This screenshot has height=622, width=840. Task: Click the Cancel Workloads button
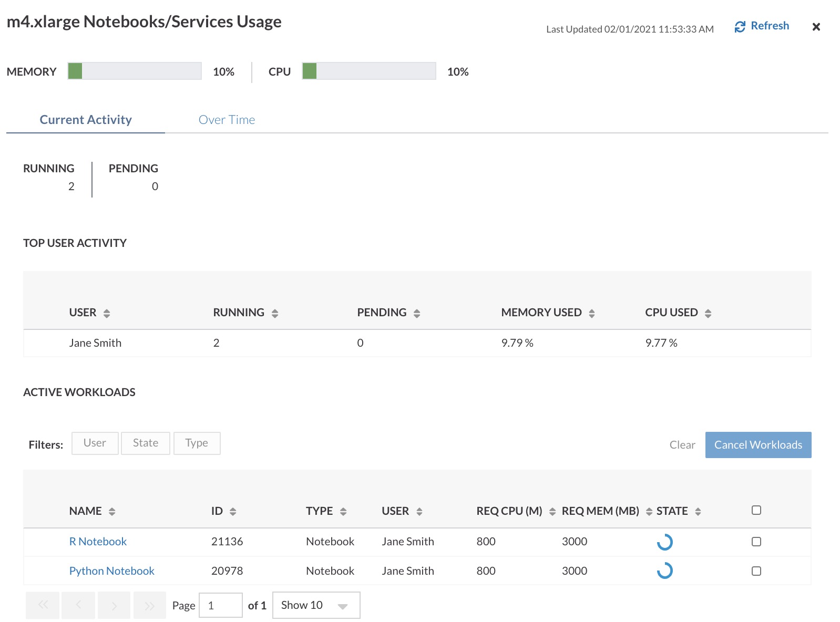[758, 445]
